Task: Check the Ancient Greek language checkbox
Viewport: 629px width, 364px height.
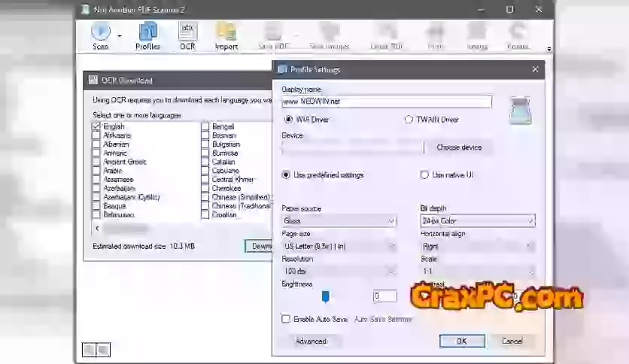Action: tap(96, 162)
